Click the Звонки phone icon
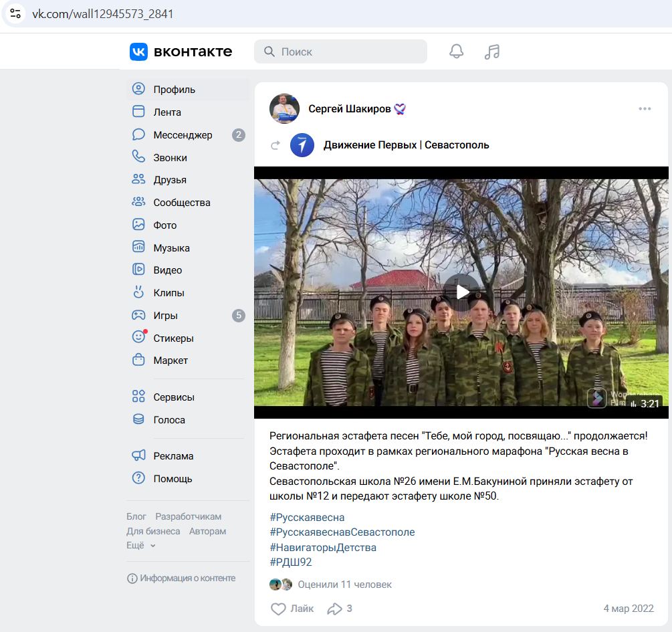This screenshot has height=632, width=672. [x=138, y=156]
